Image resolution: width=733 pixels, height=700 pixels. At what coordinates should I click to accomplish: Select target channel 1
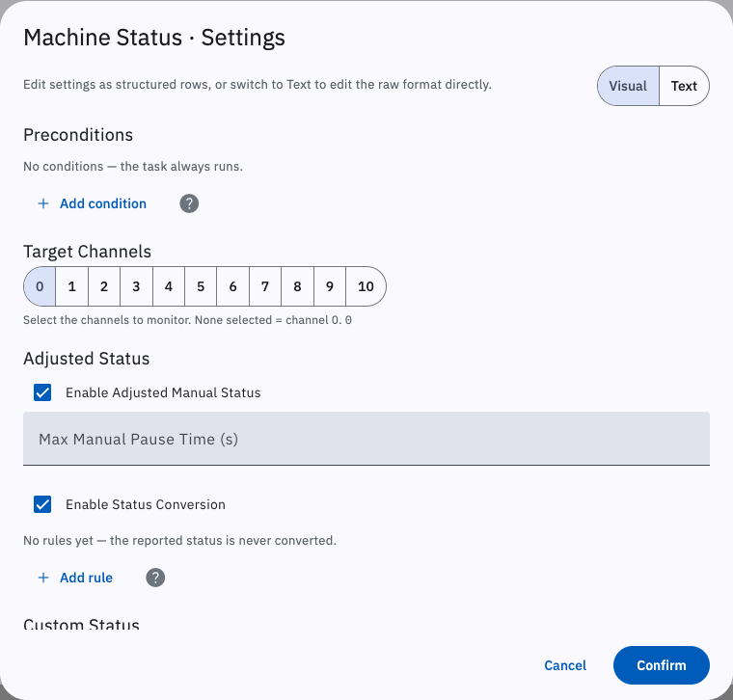pyautogui.click(x=72, y=286)
